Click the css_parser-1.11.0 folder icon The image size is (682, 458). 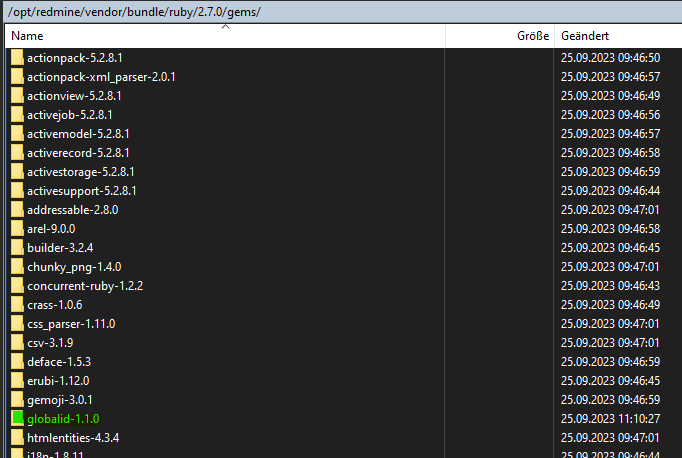pos(17,324)
